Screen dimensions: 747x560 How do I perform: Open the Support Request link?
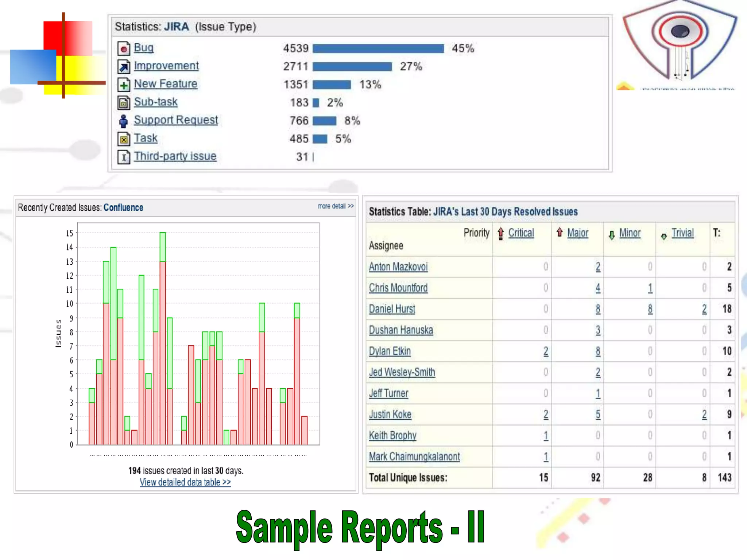pos(175,120)
